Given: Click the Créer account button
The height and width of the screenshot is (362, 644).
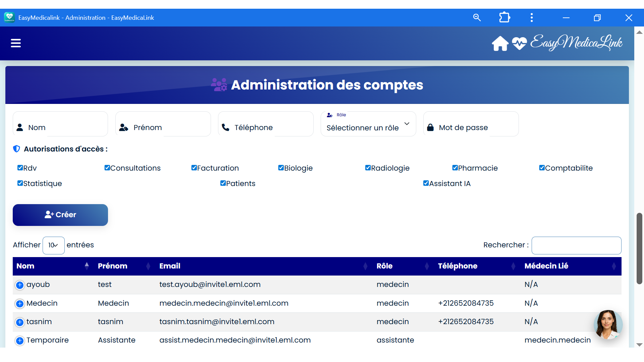Looking at the screenshot, I should tap(60, 215).
